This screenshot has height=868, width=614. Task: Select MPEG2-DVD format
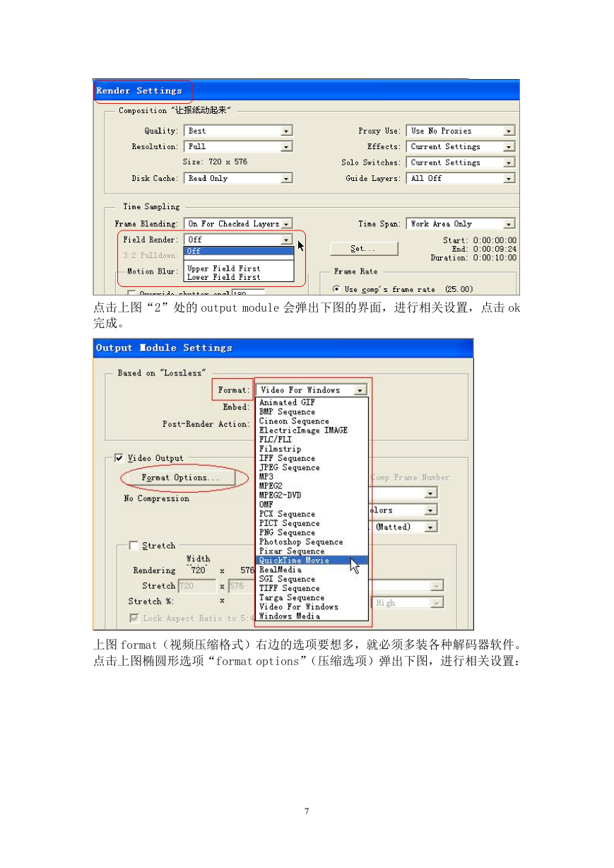312,495
